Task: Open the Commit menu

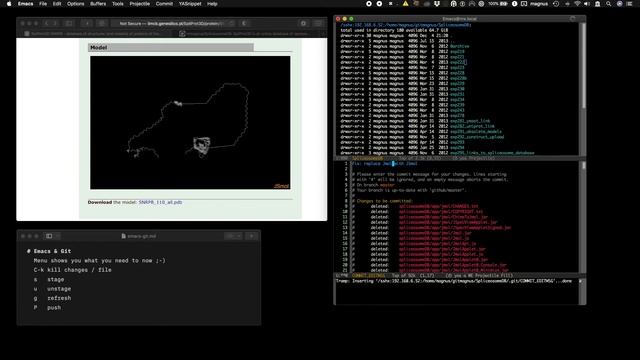Action: pyautogui.click(x=164, y=4)
